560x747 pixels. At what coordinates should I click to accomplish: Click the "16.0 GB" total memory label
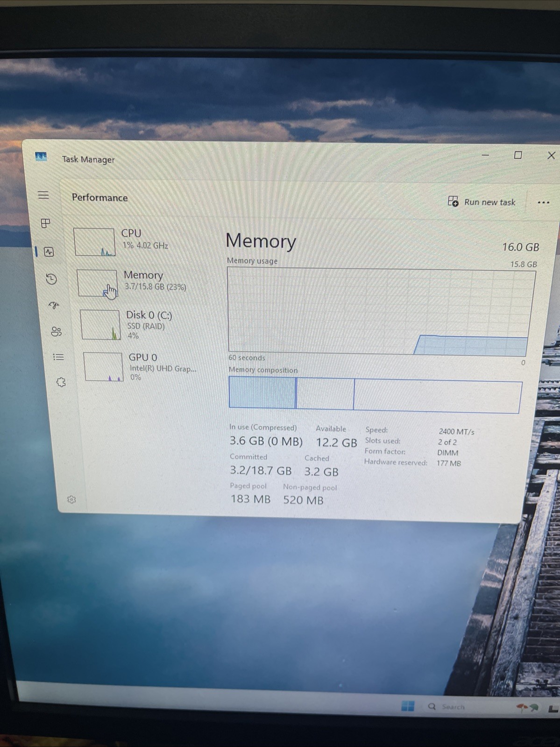520,247
